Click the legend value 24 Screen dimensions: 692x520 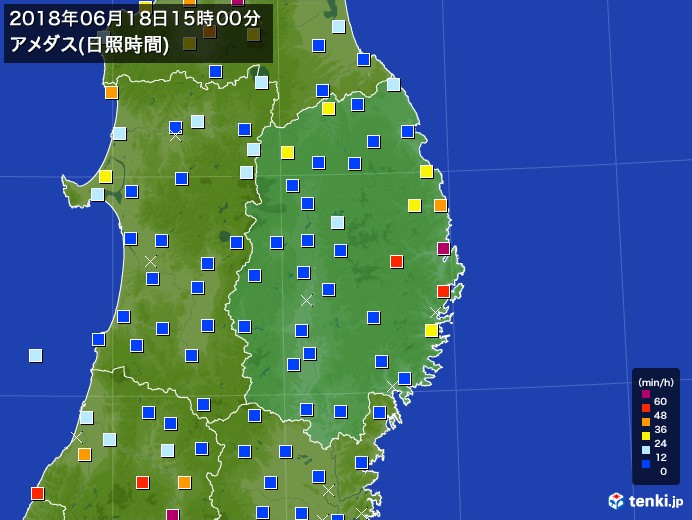point(660,443)
